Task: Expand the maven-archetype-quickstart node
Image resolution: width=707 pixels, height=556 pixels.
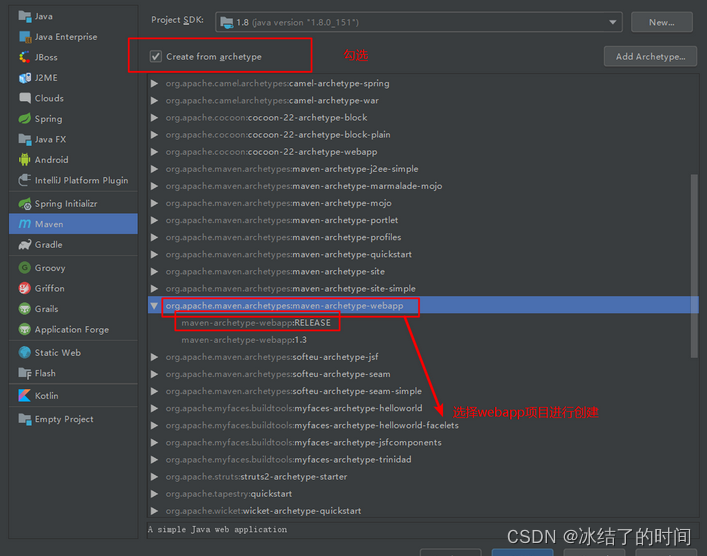Action: 154,254
